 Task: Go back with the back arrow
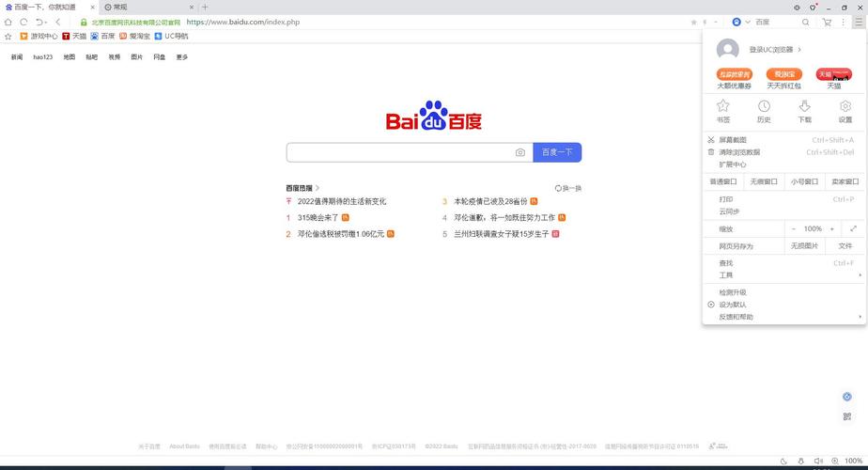pyautogui.click(x=57, y=23)
